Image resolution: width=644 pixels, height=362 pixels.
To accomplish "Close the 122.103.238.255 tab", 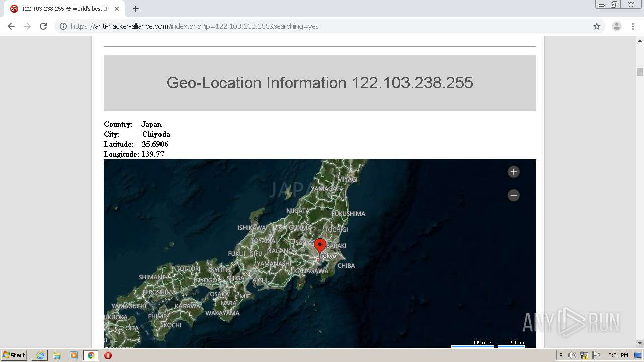I will tap(117, 9).
